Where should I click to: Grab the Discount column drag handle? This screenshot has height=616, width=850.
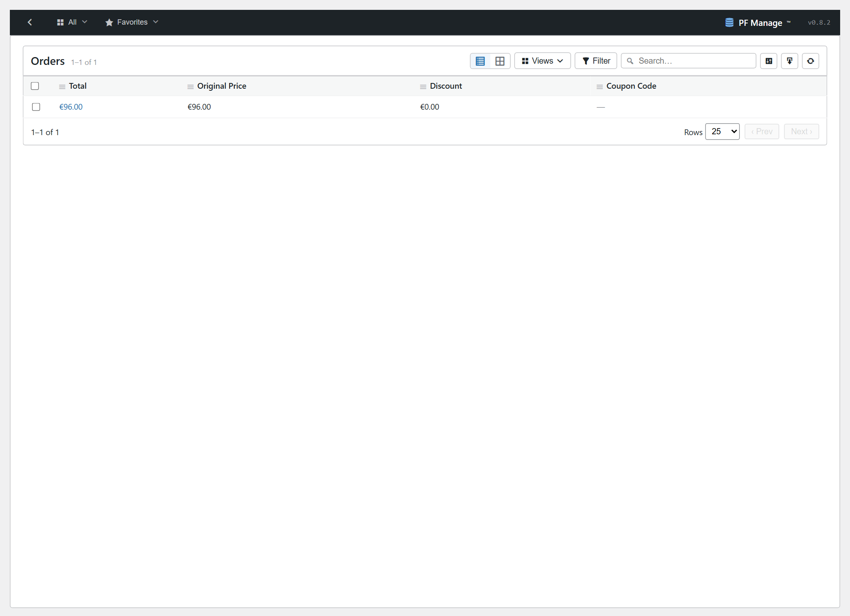pyautogui.click(x=423, y=87)
